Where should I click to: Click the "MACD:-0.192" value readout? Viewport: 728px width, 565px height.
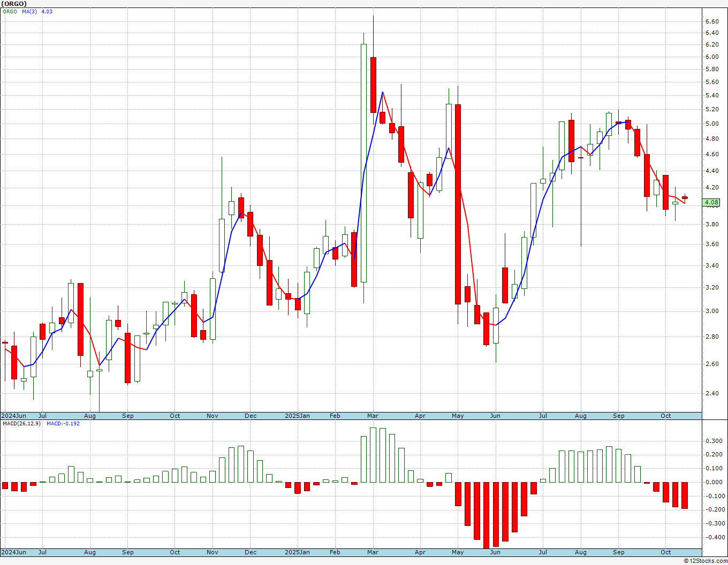coord(63,423)
